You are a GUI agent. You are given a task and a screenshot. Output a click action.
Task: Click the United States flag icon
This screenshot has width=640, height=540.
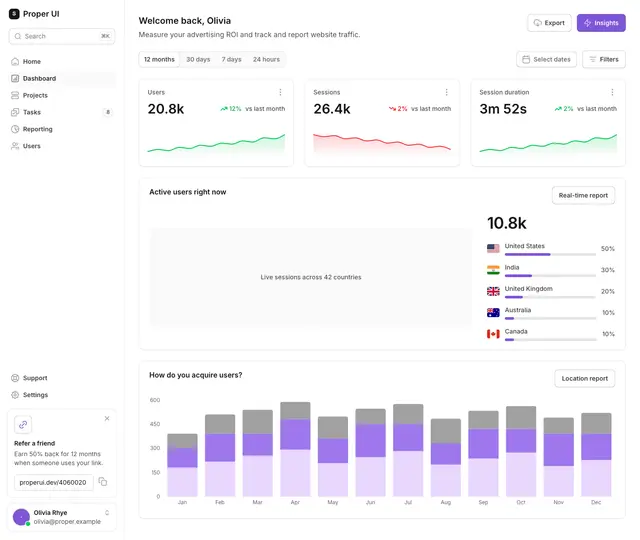pos(493,249)
